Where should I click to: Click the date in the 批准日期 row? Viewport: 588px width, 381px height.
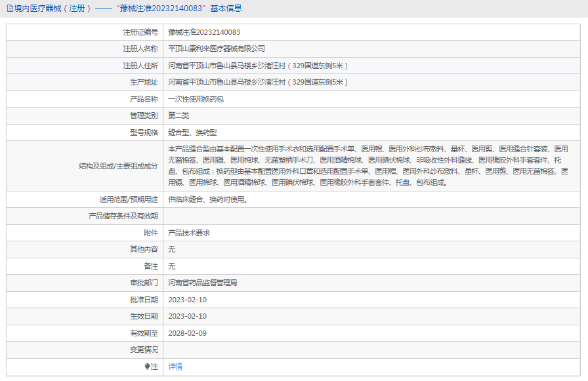tap(187, 300)
